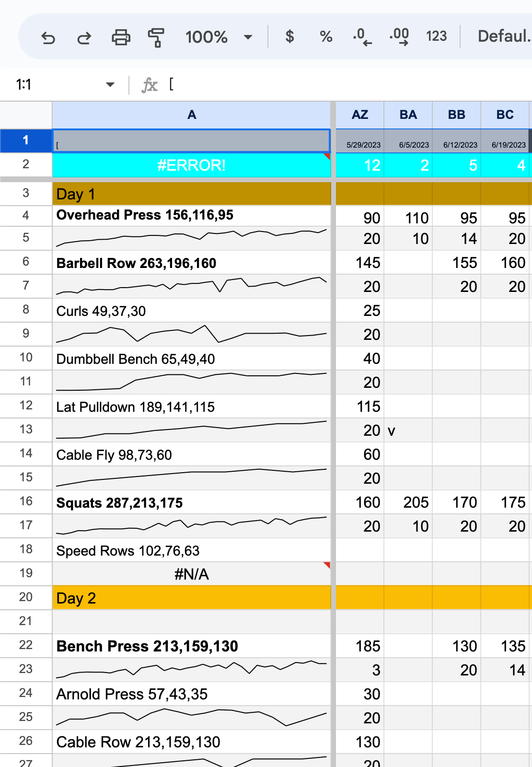Select row 2 header
The image size is (532, 767).
pyautogui.click(x=26, y=164)
